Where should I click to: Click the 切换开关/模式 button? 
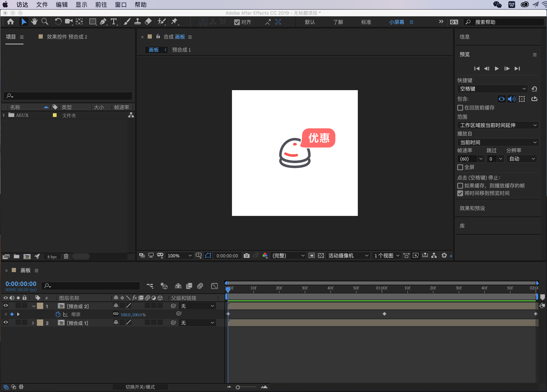click(x=140, y=387)
